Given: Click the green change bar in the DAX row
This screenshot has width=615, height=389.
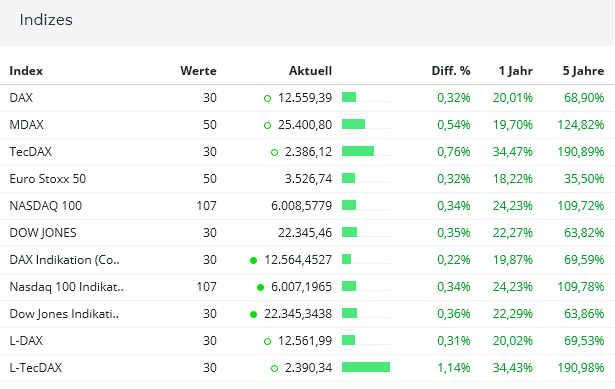Looking at the screenshot, I should (x=349, y=97).
